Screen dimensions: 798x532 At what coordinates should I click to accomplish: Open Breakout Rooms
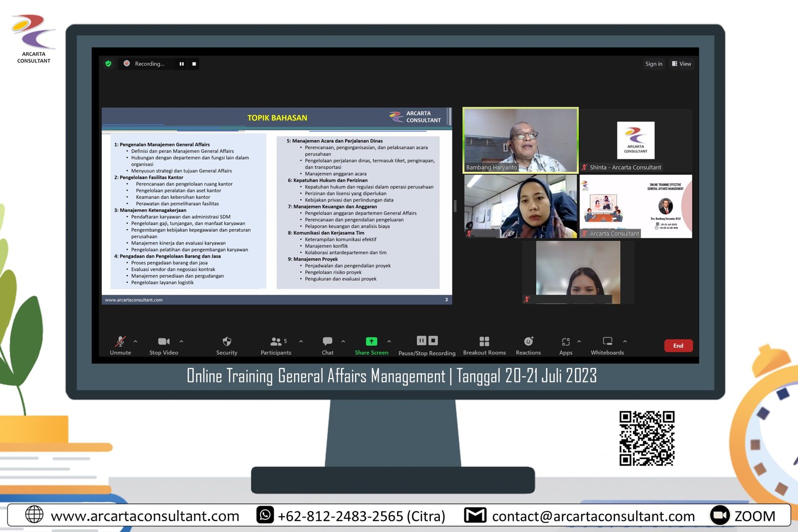[x=484, y=342]
